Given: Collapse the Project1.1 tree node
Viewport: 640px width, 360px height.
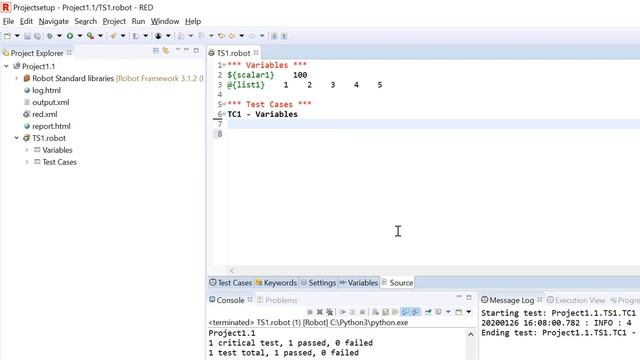Looking at the screenshot, I should (x=6, y=66).
